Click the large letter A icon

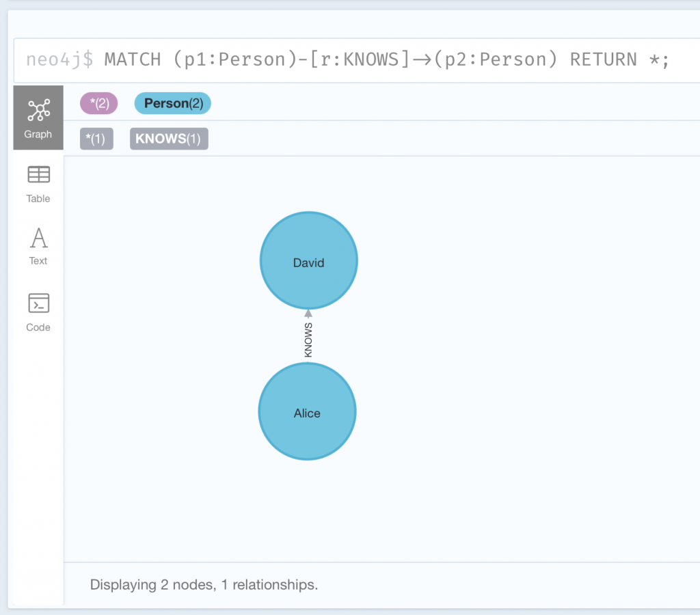(x=39, y=237)
